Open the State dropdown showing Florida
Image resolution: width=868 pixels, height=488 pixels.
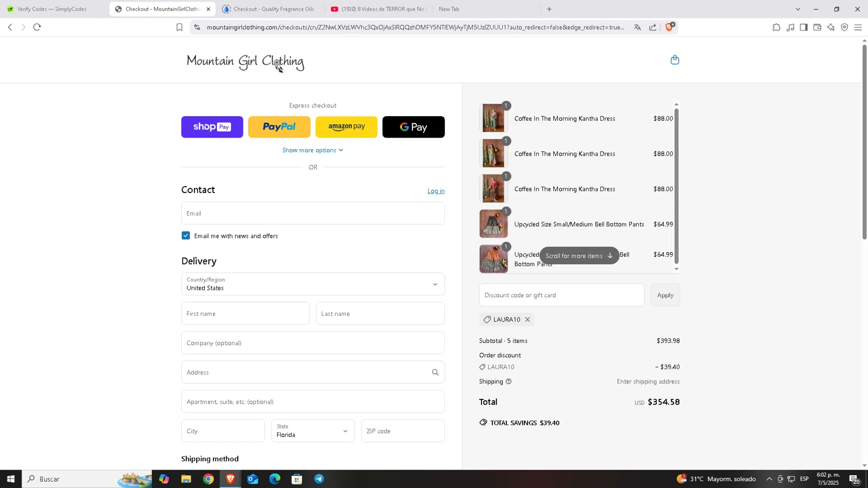(x=313, y=431)
